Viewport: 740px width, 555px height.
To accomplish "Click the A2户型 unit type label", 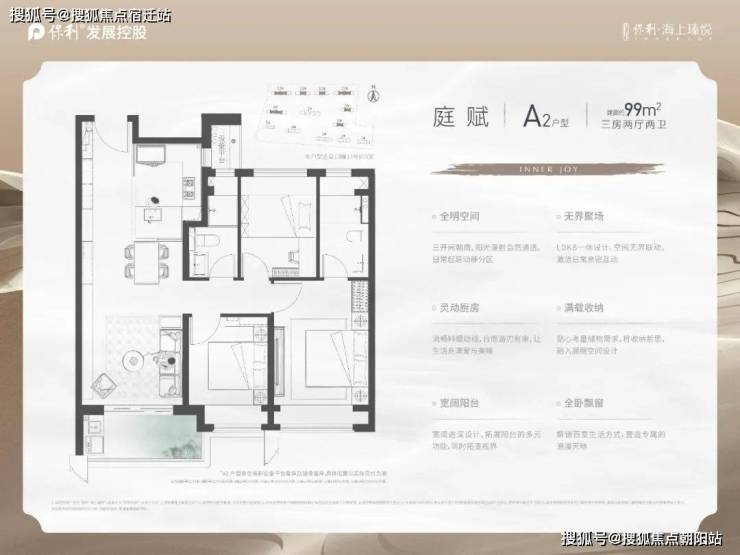I will [546, 116].
